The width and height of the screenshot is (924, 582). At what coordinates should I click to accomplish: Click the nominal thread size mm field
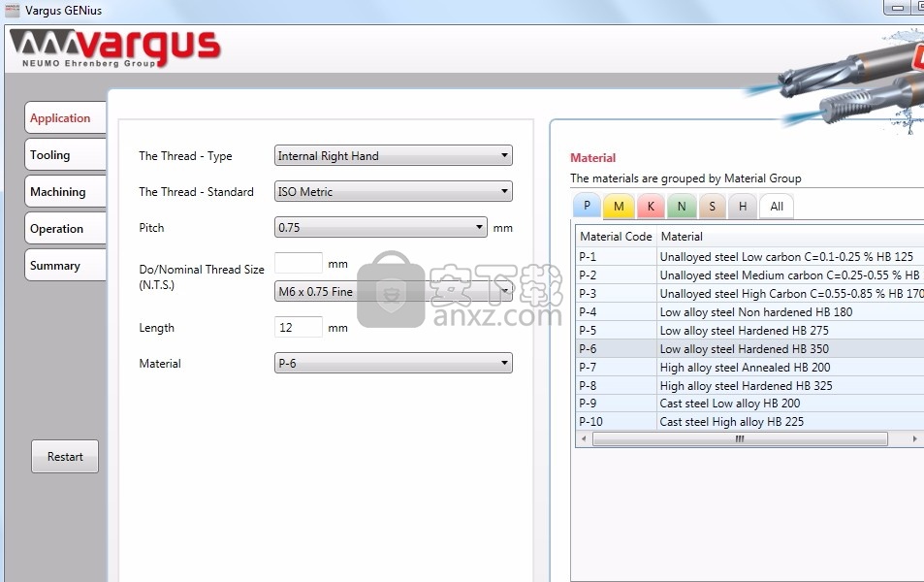[x=299, y=263]
